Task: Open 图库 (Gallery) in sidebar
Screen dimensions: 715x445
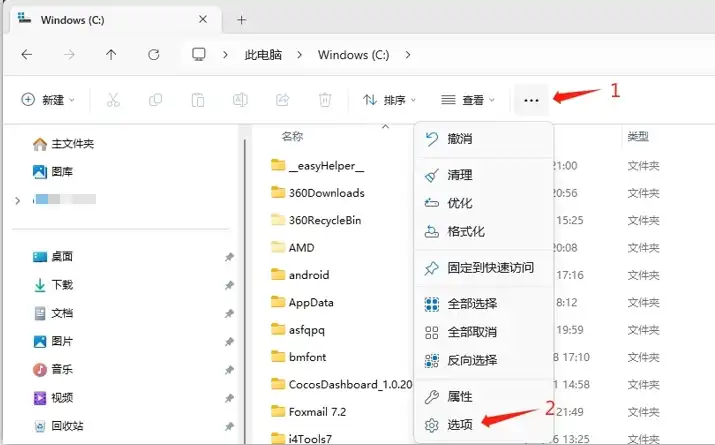Action: point(53,172)
